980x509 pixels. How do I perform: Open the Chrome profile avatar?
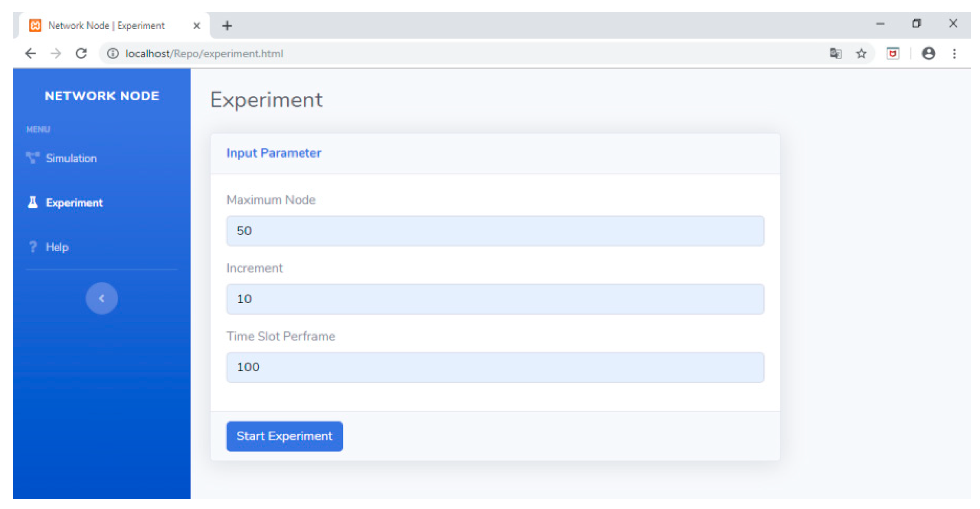[928, 54]
